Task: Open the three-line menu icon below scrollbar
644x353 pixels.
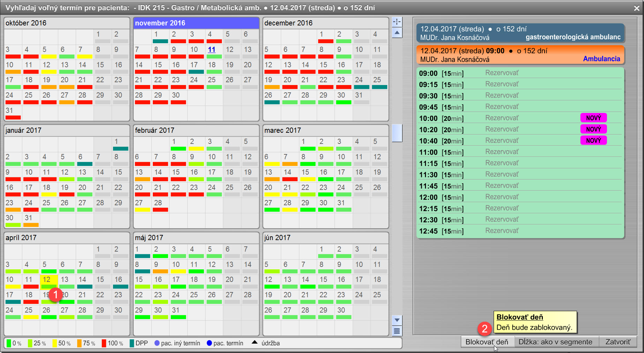Action: pos(397,331)
